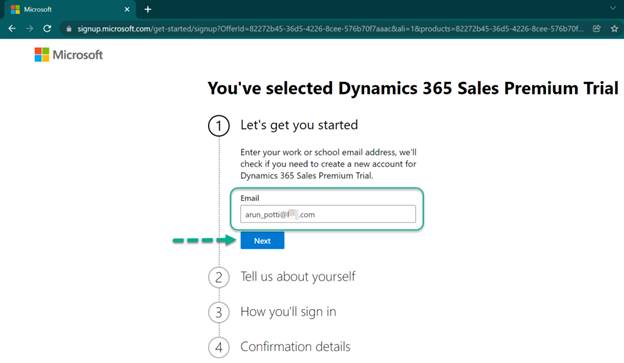Bookmark this page with star icon
This screenshot has width=624, height=363.
614,29
